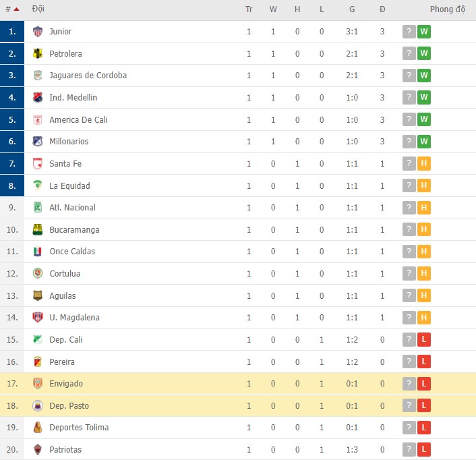Click the Ind. Medellin team crest

click(x=38, y=98)
